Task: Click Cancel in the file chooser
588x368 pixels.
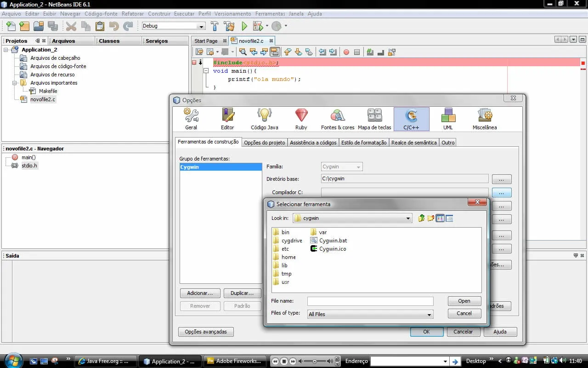Action: (464, 313)
